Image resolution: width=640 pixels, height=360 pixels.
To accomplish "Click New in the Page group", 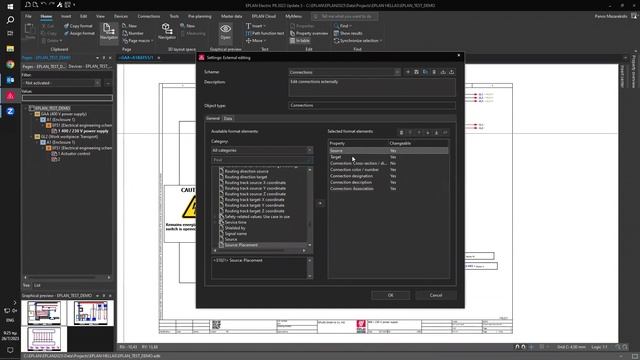I will tap(130, 26).
